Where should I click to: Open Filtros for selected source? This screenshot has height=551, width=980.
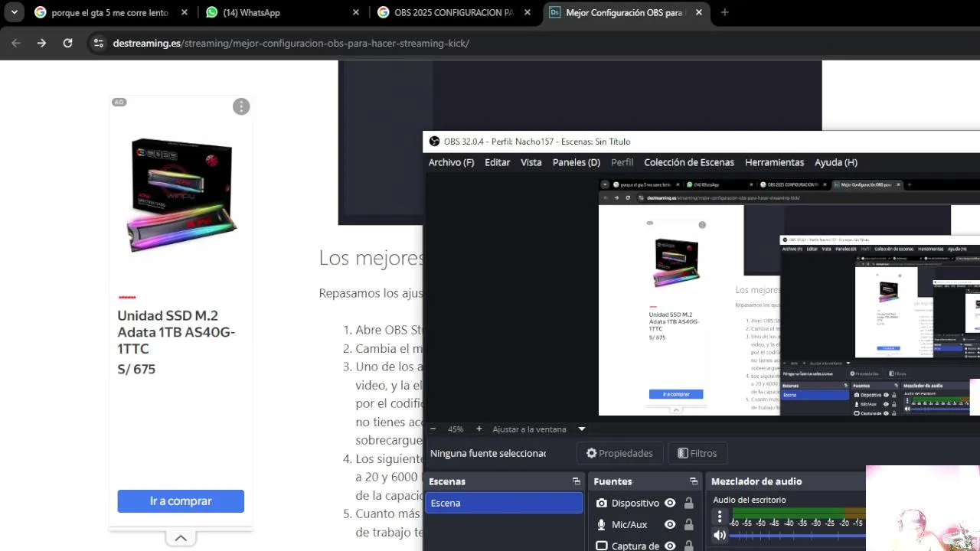[697, 453]
